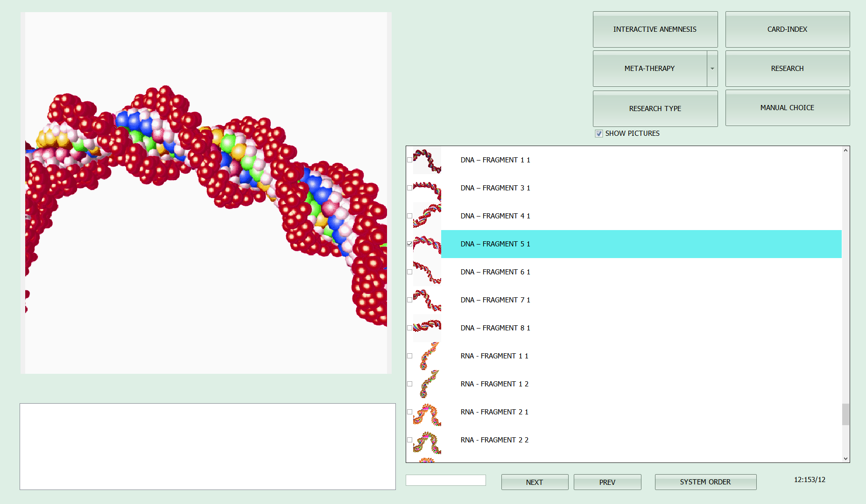Check the DNA Fragment 7 1 checkbox
This screenshot has height=504, width=866.
pos(409,300)
